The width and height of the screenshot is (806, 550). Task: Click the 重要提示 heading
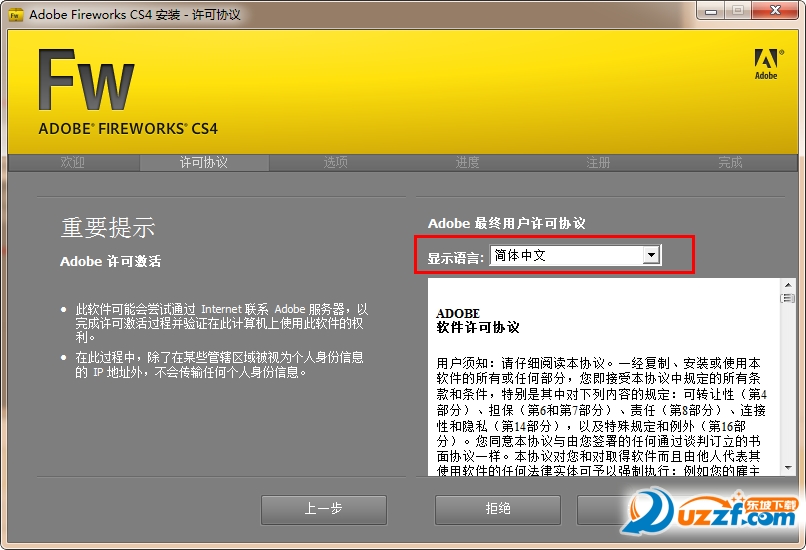[108, 228]
